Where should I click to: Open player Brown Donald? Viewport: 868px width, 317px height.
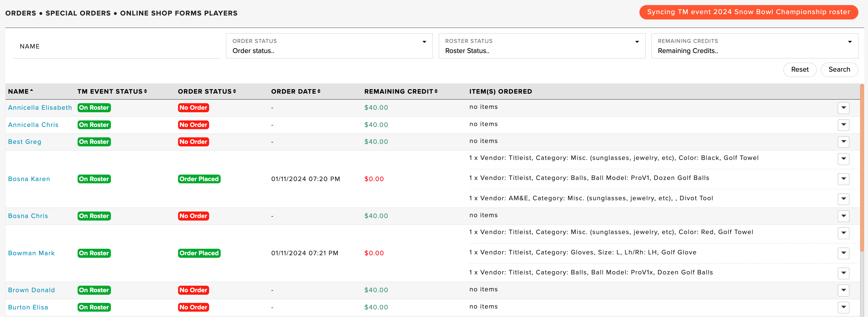coord(31,290)
